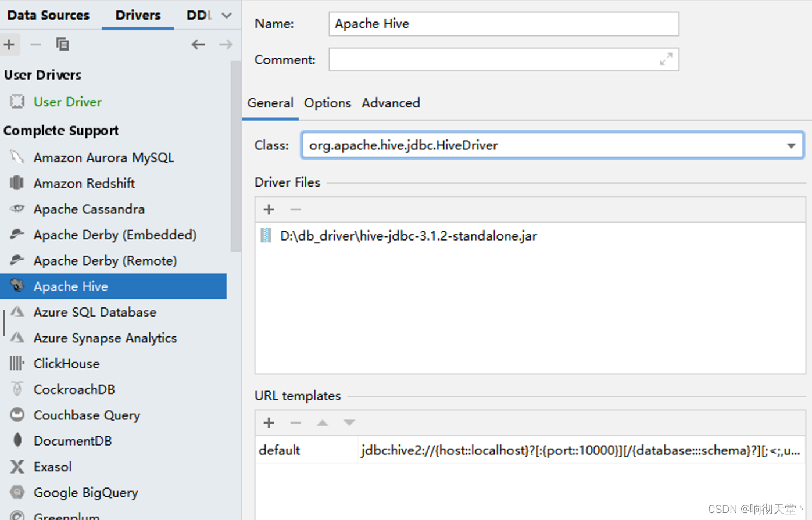Viewport: 812px width, 520px height.
Task: Add a URL template with plus
Action: (269, 422)
